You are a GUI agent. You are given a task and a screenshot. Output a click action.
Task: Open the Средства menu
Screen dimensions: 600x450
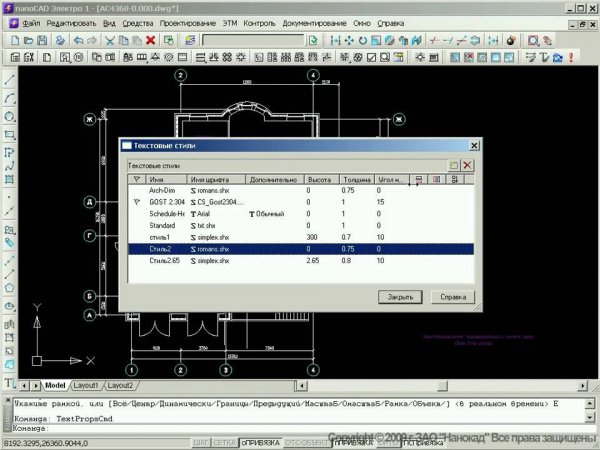(137, 23)
